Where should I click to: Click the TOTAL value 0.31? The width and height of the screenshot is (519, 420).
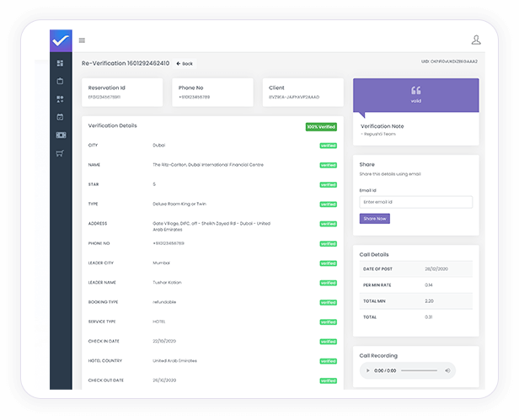[429, 316]
